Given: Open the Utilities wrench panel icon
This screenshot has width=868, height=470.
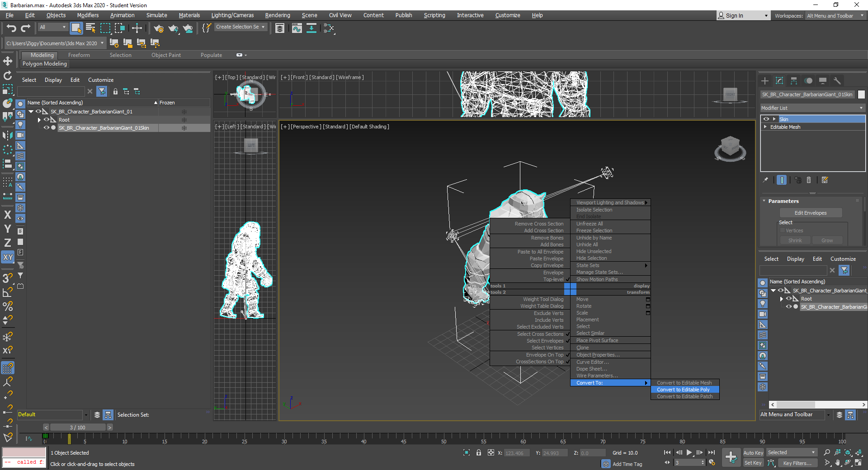Looking at the screenshot, I should 837,81.
